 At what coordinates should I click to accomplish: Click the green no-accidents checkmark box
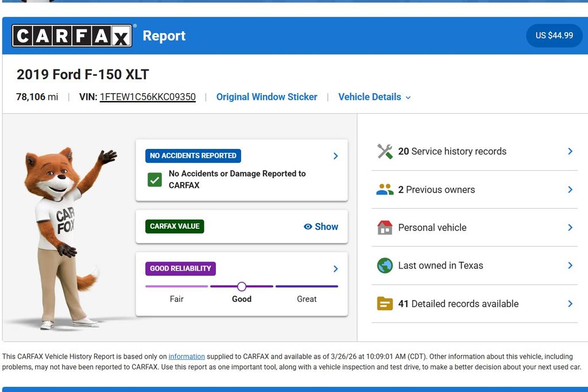click(154, 180)
